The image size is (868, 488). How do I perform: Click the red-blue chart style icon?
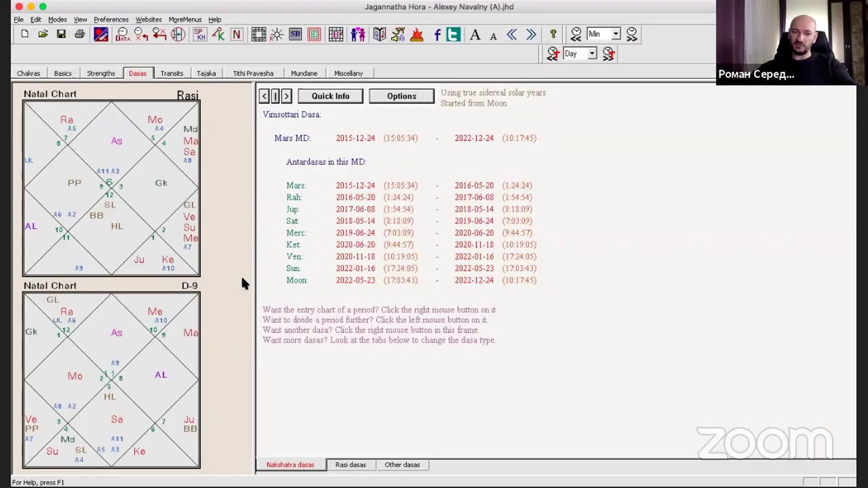pyautogui.click(x=101, y=34)
